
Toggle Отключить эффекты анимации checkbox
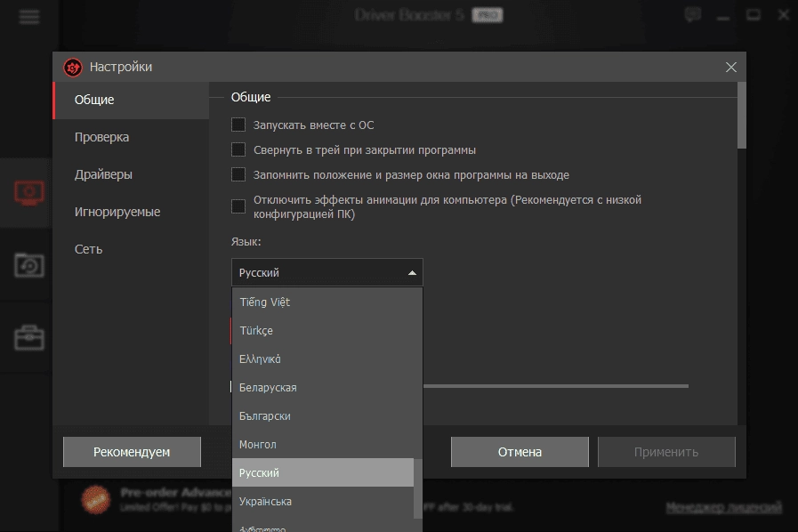(238, 206)
